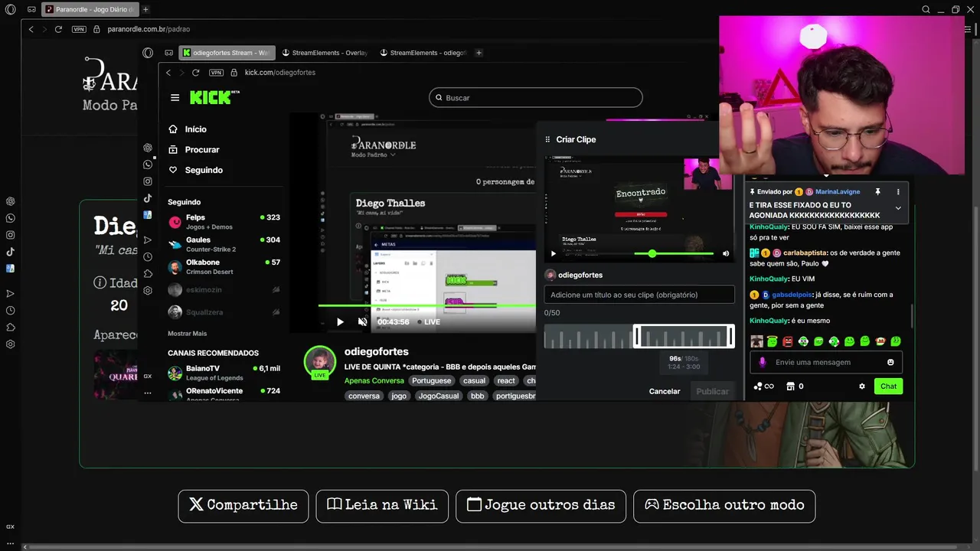Open chat settings gear icon

click(x=862, y=386)
